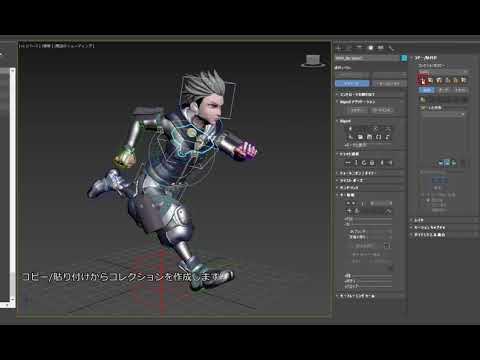Select the Track mode button
This screenshot has width=480, height=360.
tap(460, 90)
